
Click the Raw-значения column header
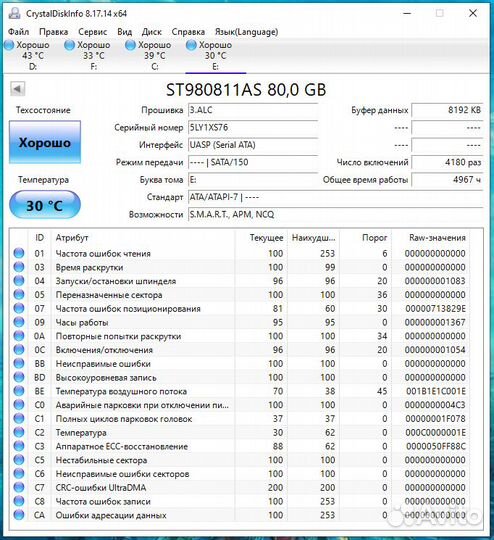click(x=437, y=238)
